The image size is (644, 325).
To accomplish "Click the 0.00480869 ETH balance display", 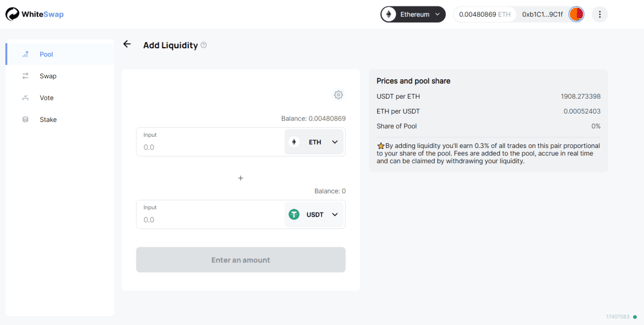I will pyautogui.click(x=485, y=14).
